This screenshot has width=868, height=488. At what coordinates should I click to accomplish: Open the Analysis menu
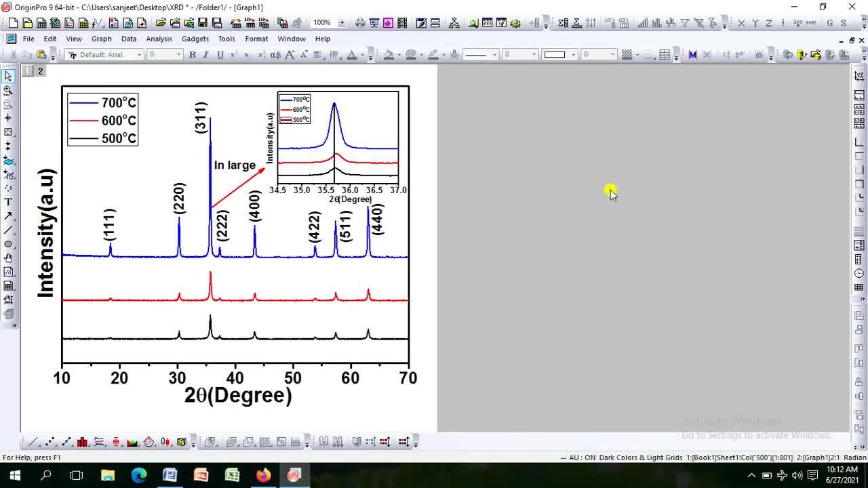[x=159, y=39]
